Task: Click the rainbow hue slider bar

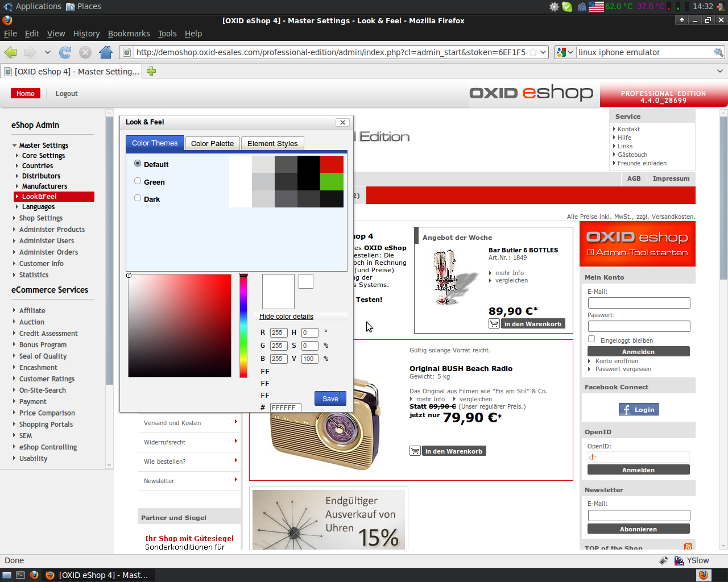Action: 243,326
